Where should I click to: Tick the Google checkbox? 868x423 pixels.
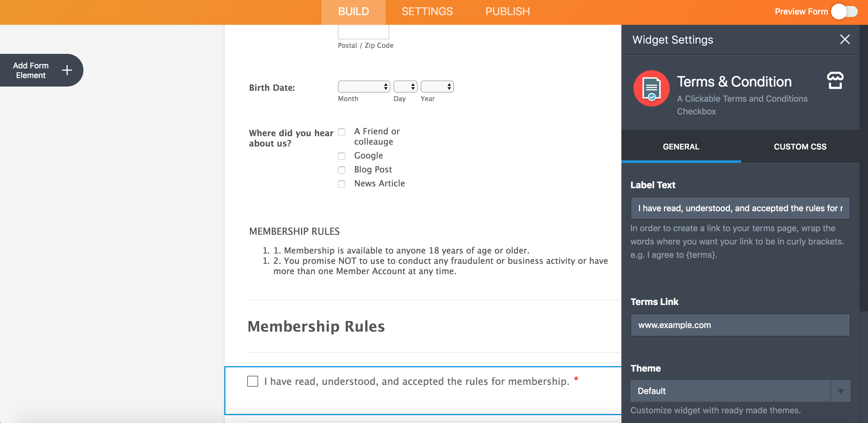tap(341, 156)
